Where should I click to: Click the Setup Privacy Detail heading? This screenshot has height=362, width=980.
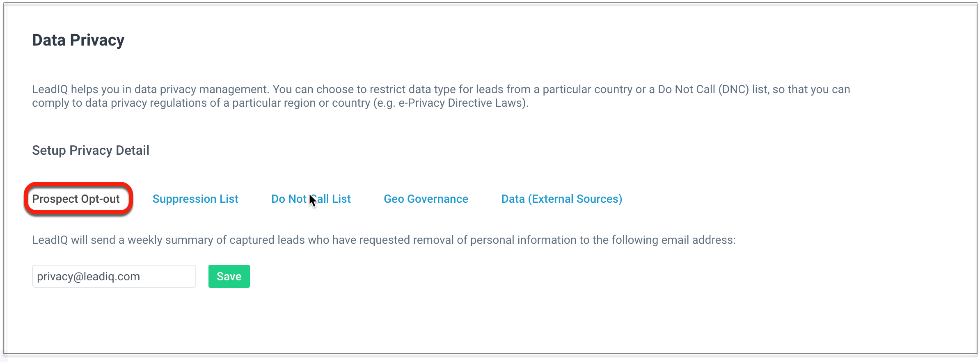[91, 150]
